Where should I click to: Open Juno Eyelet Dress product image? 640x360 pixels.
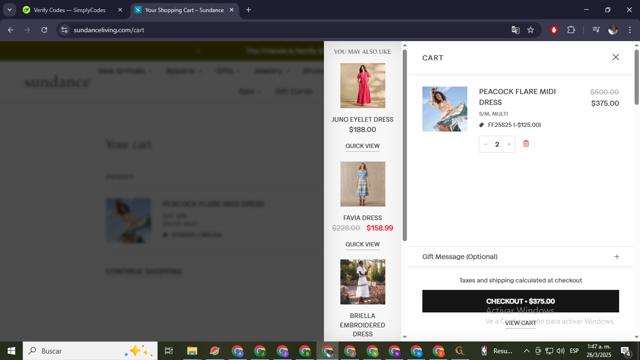pyautogui.click(x=362, y=85)
